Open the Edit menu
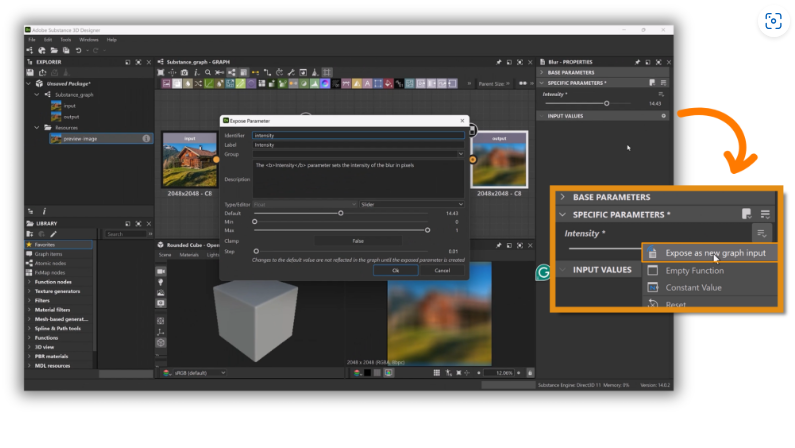 48,40
